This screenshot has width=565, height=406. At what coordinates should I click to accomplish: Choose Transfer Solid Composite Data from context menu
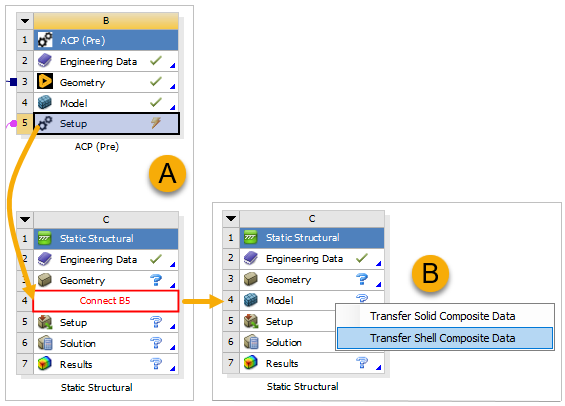[x=445, y=316]
